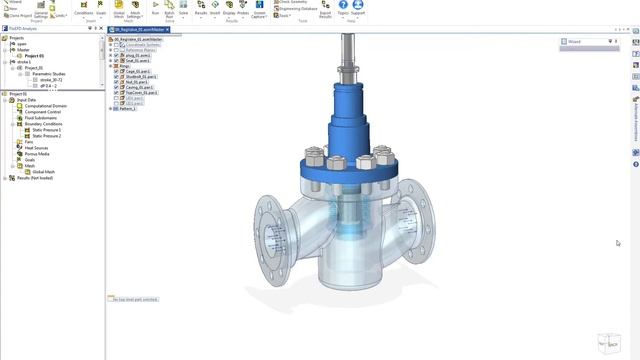Screen dimensions: 640x360
Task: Open the Wizard command in the ribbon
Action: click(x=12, y=2)
